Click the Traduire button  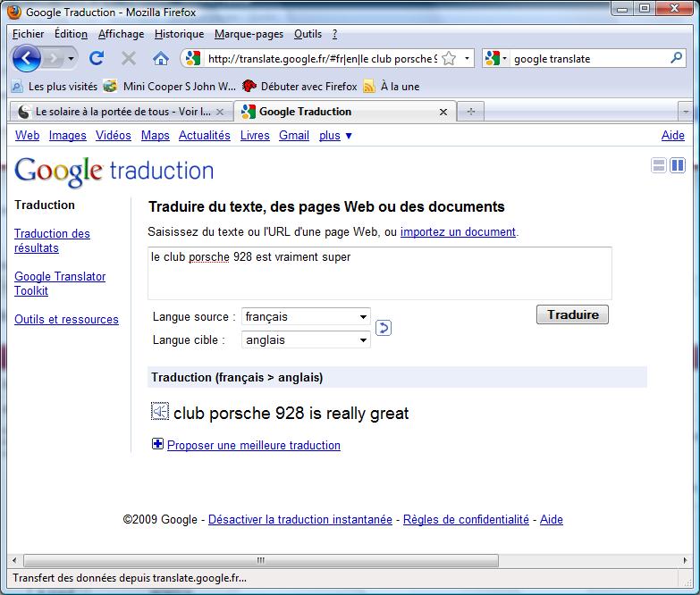[x=572, y=314]
